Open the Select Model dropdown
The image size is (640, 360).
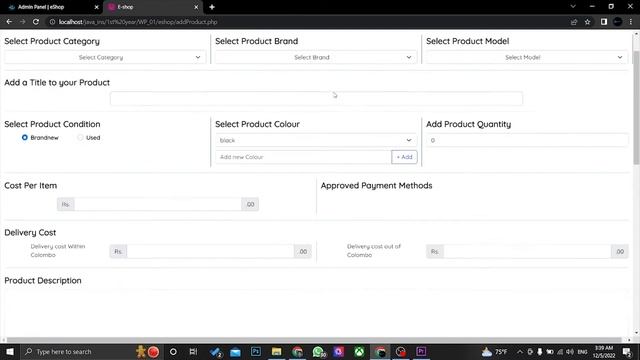point(527,58)
